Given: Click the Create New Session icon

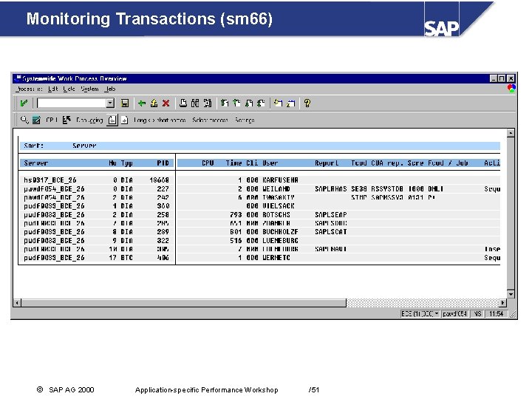Looking at the screenshot, I should [279, 103].
